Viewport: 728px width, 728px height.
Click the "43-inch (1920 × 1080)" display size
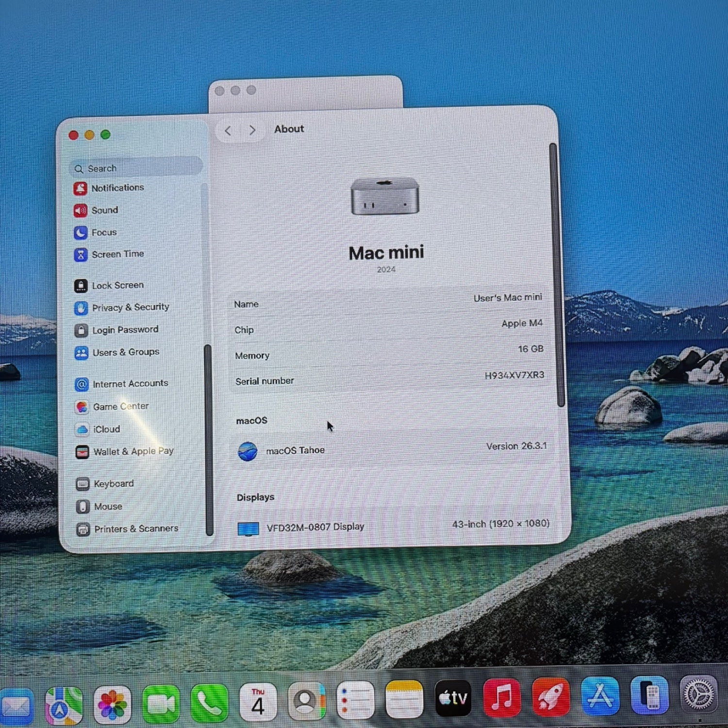(500, 524)
